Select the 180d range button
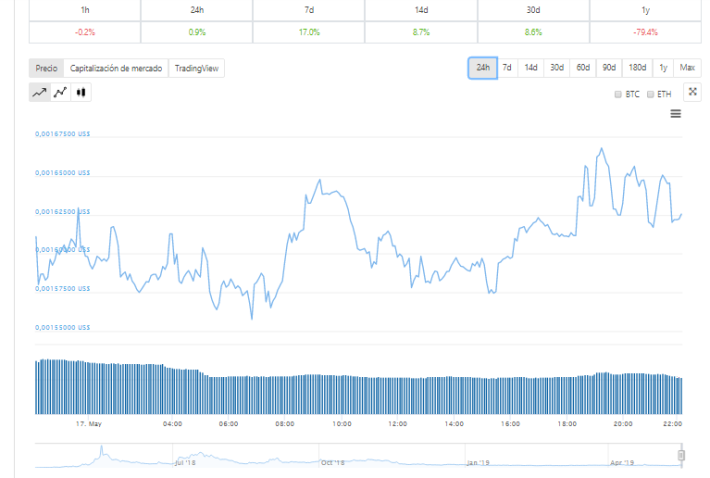The width and height of the screenshot is (710, 478). (638, 68)
